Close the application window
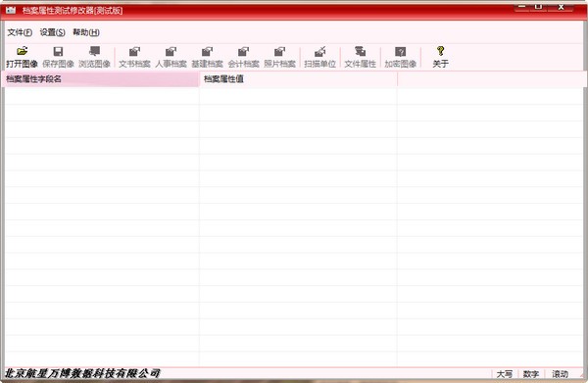This screenshot has width=588, height=383. 561,7
